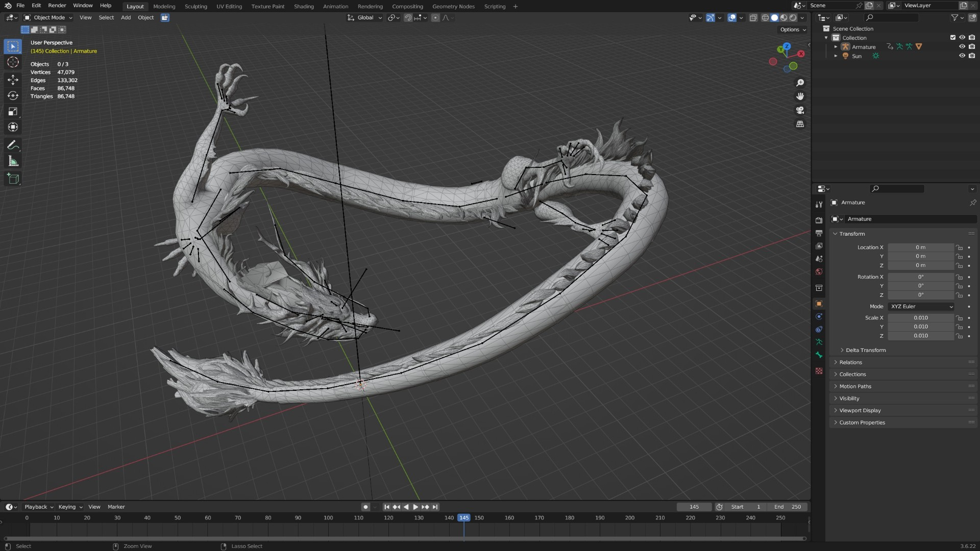
Task: Select the Annotate tool
Action: pos(13,145)
